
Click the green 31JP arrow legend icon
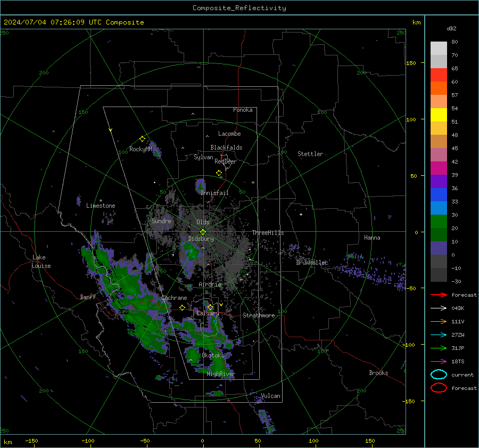click(439, 348)
